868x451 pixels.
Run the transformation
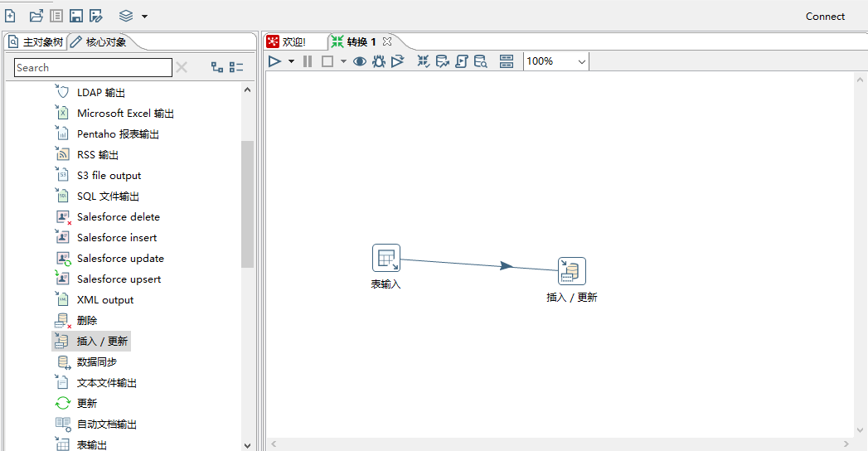(274, 61)
